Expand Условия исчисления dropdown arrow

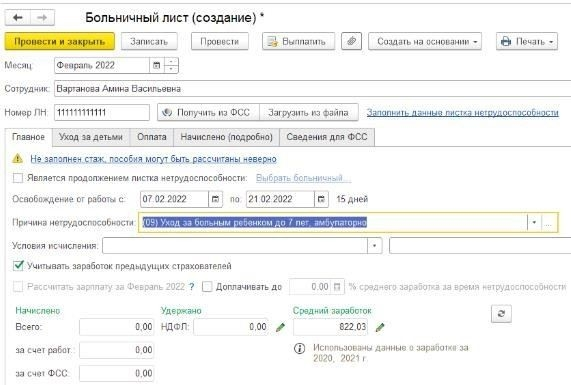point(374,246)
